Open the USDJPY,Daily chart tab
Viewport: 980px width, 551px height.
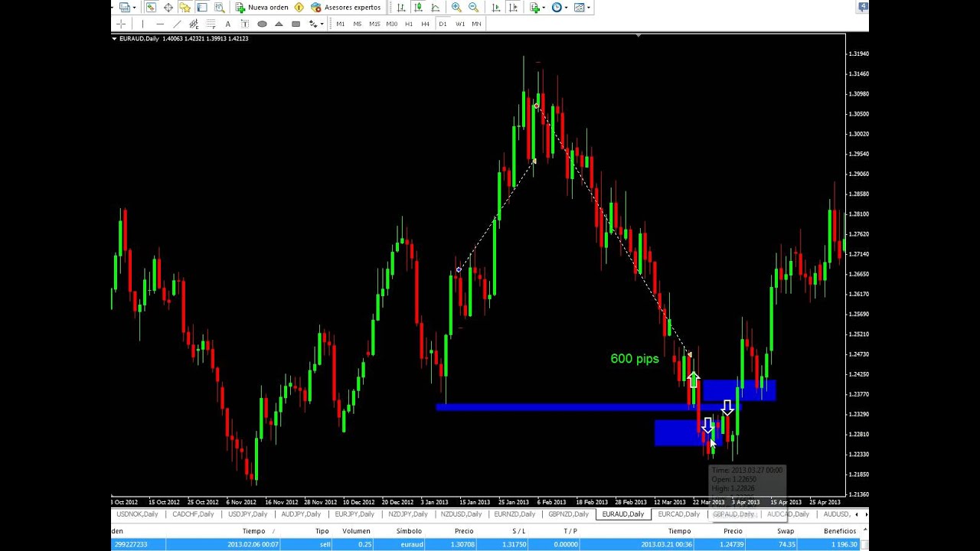pos(247,514)
